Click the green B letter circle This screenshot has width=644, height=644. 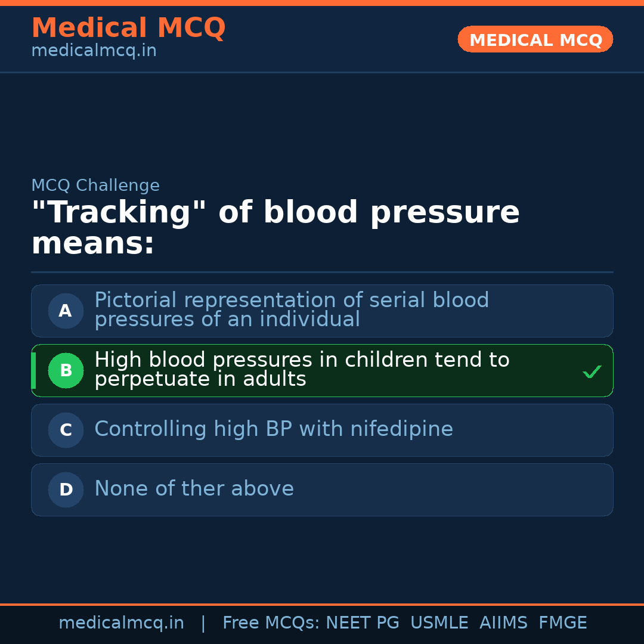tap(66, 370)
